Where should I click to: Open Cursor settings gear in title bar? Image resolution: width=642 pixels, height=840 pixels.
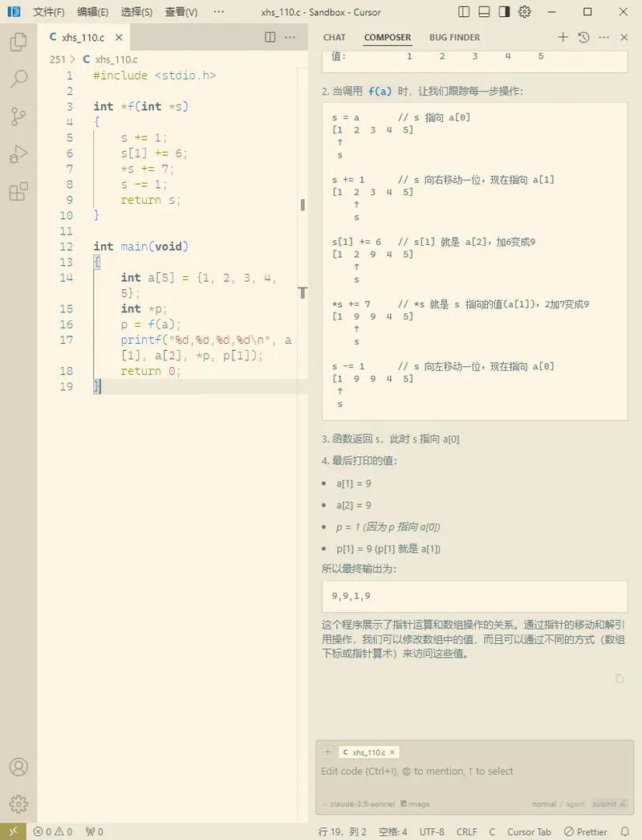coord(525,12)
